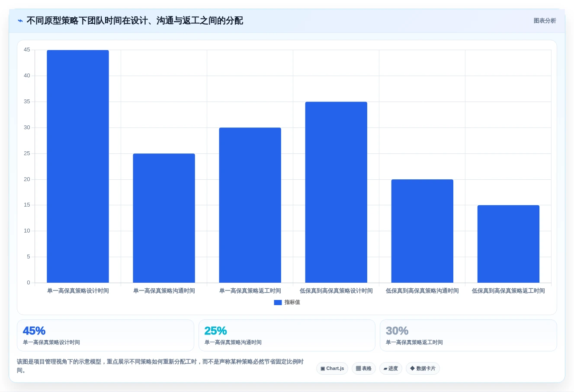This screenshot has height=392, width=574.
Task: Click the description paragraph below the cards
Action: (x=160, y=366)
